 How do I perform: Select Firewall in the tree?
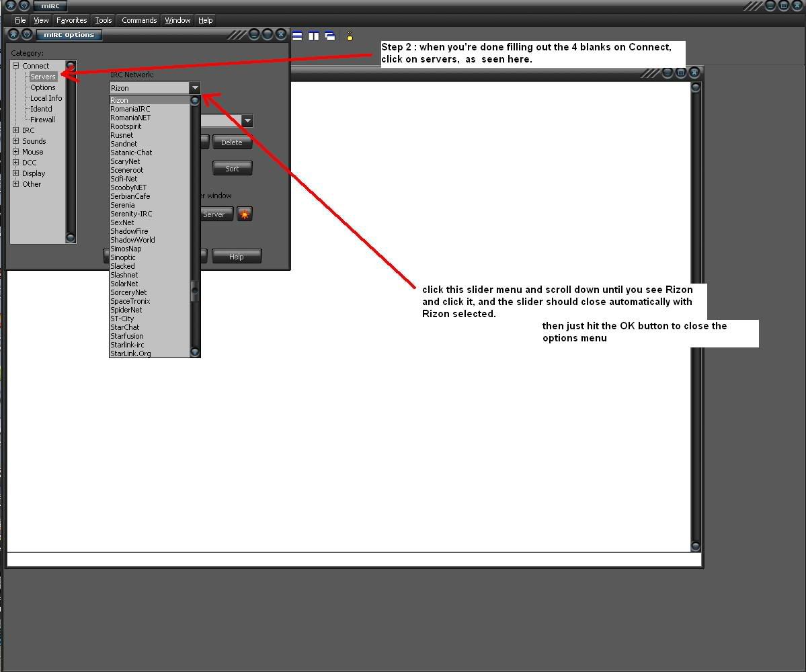coord(42,120)
